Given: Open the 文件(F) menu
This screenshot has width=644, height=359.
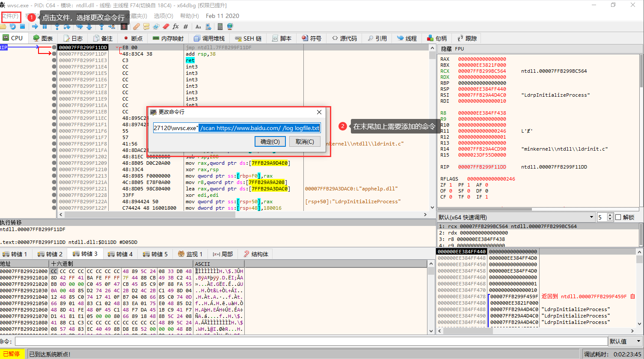Looking at the screenshot, I should (x=10, y=16).
